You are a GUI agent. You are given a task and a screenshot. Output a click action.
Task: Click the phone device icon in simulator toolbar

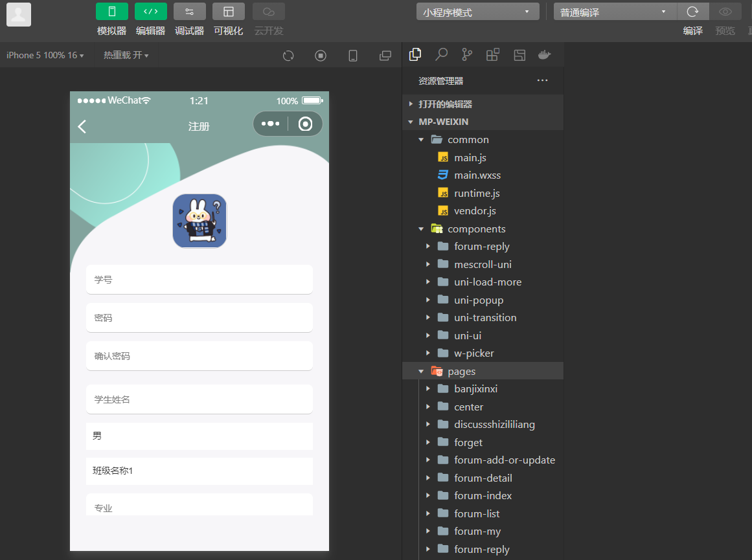click(353, 56)
